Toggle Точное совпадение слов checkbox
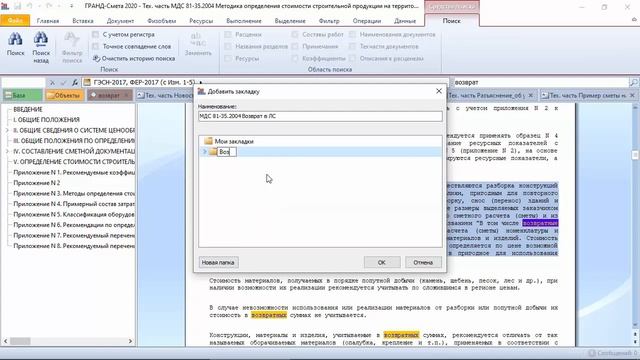640x360 pixels. [96, 46]
